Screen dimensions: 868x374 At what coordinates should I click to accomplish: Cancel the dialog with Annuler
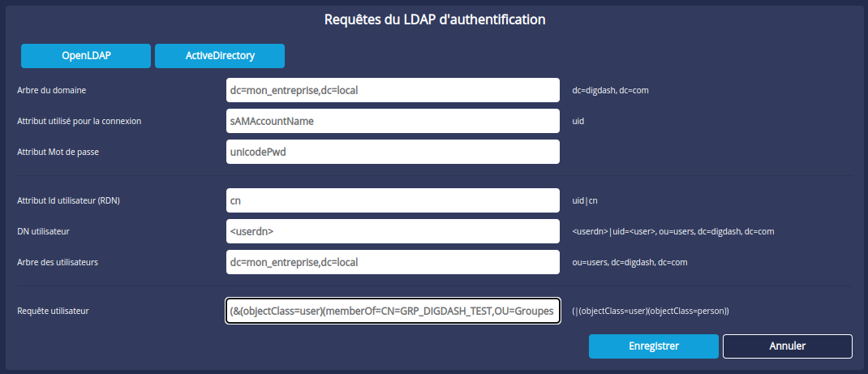pos(787,346)
